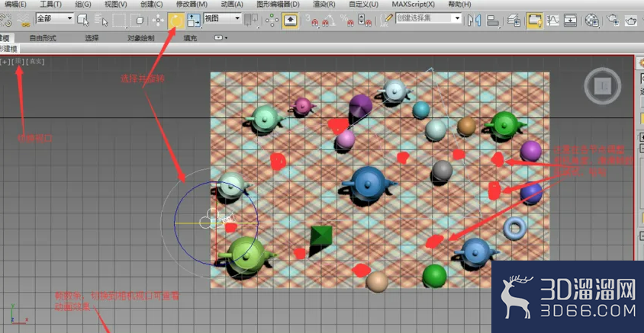Switch to the 自由形式 ribbon tab

click(43, 38)
